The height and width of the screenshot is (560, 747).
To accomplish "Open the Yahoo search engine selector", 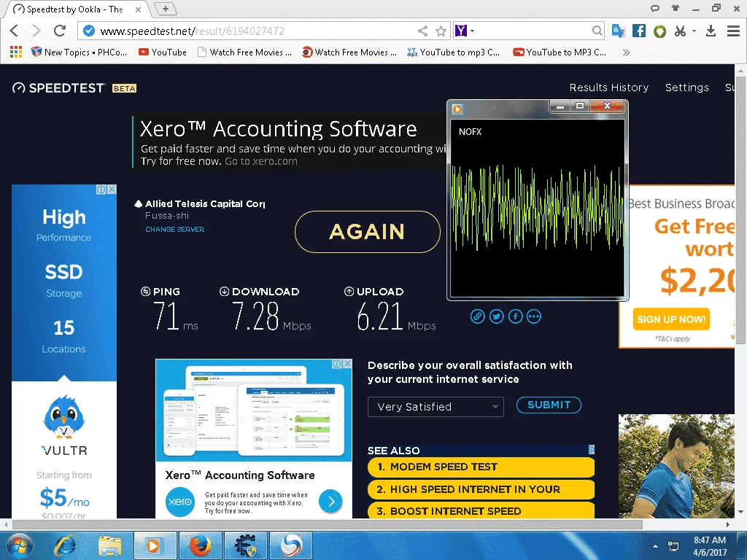I will point(464,31).
